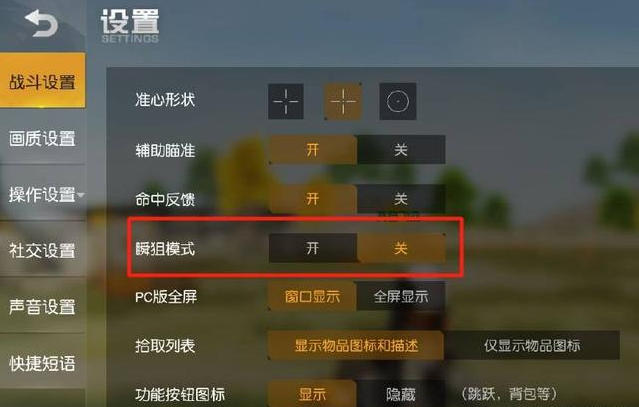Select the circle dot crosshair shape

(398, 101)
